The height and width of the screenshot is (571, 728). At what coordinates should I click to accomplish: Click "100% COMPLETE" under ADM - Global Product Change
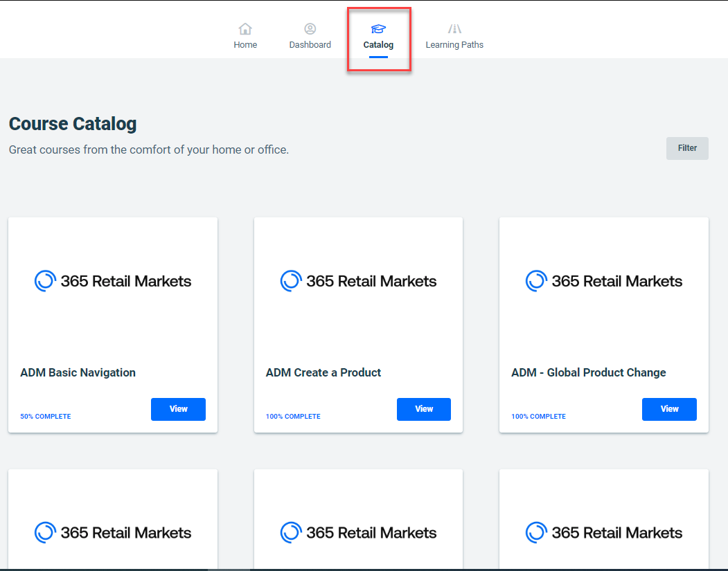click(539, 417)
